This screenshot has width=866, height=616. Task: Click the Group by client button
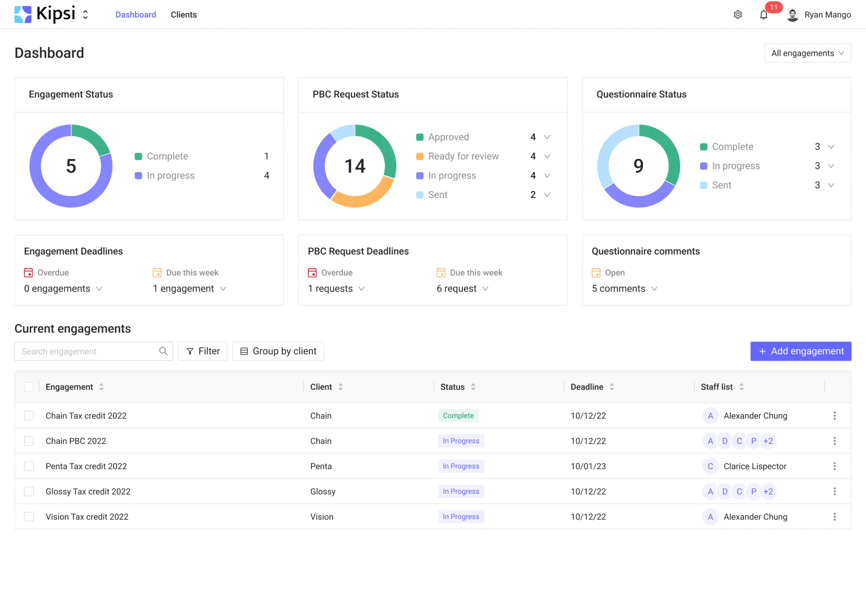[278, 351]
